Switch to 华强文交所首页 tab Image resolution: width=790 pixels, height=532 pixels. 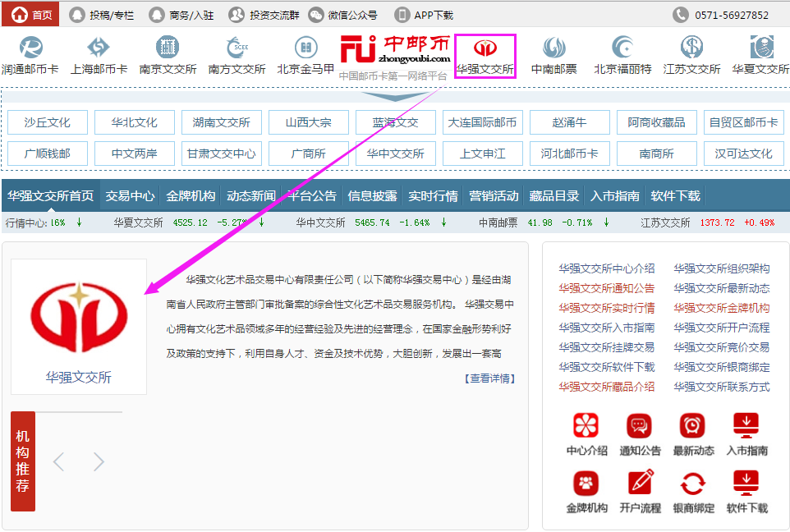click(x=50, y=196)
